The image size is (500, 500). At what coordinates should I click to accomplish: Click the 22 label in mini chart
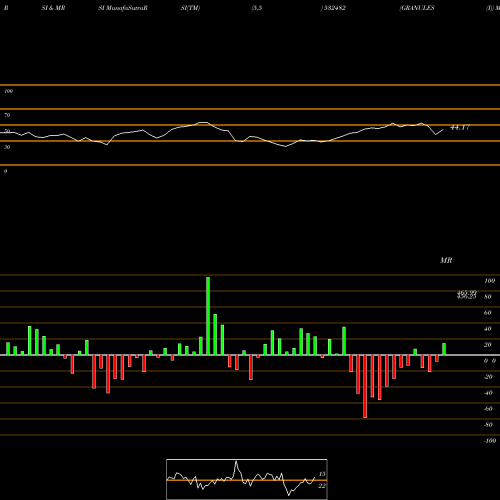click(322, 486)
